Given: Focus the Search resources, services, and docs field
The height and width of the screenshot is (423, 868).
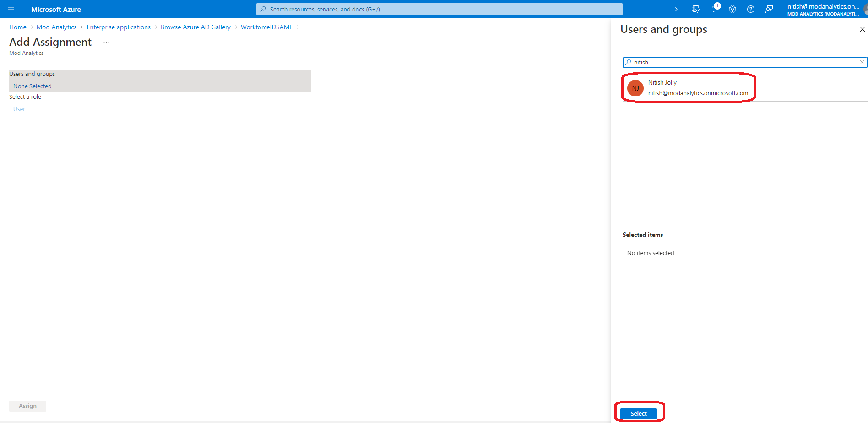Looking at the screenshot, I should point(439,9).
